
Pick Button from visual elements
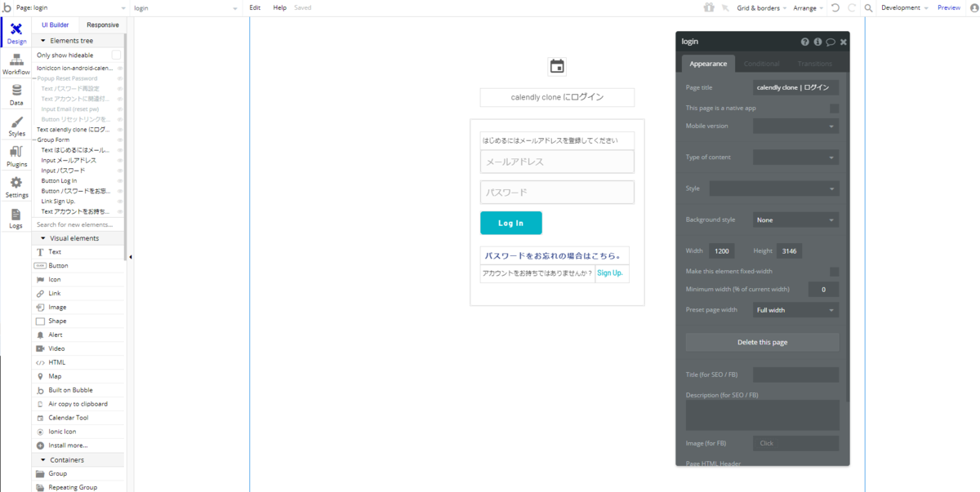click(x=79, y=266)
